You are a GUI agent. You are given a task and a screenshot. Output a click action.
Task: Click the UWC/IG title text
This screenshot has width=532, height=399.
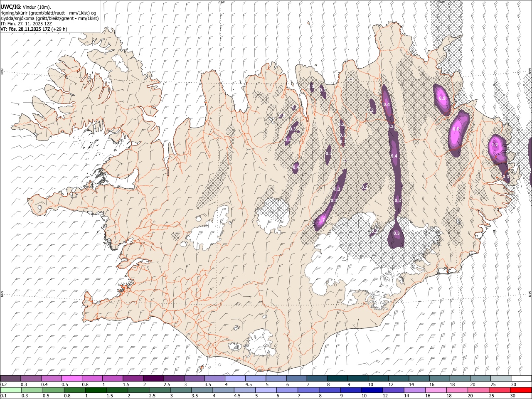pyautogui.click(x=10, y=7)
